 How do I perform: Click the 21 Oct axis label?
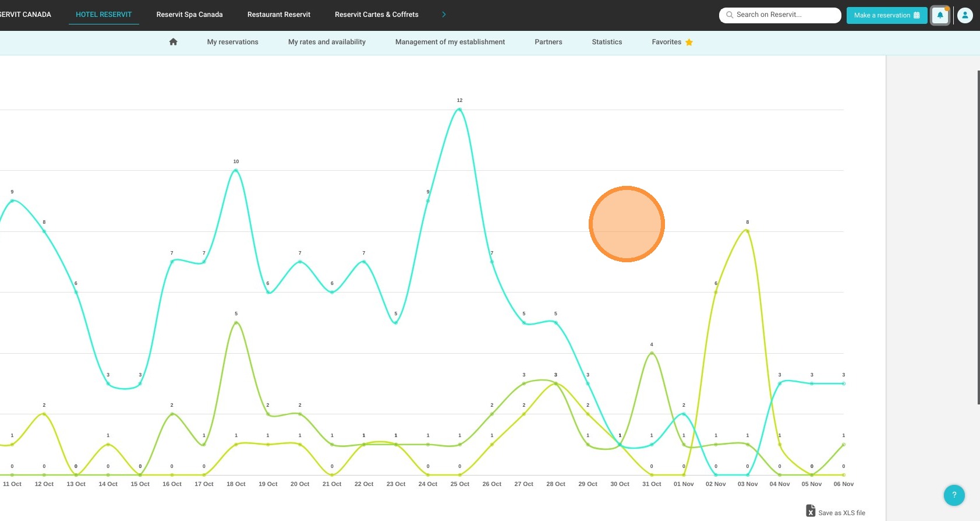[x=332, y=484]
